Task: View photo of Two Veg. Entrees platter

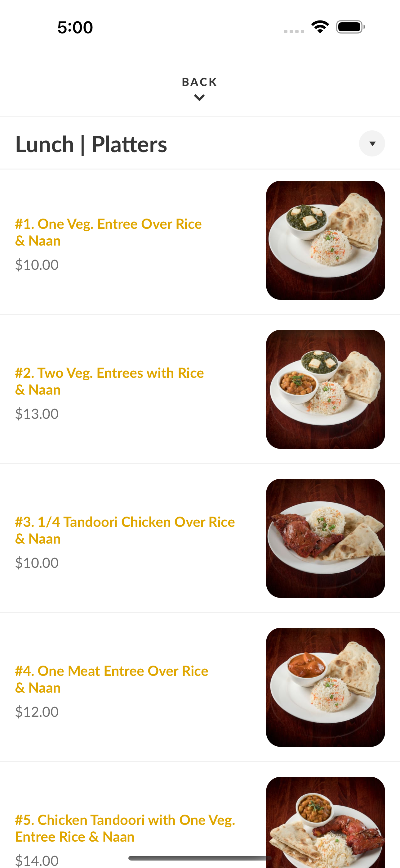Action: [x=325, y=389]
